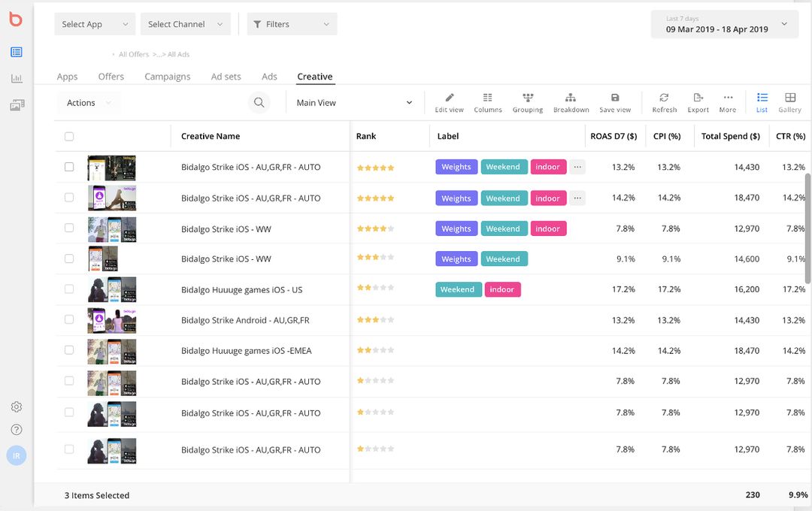Show more labels in first row
Image resolution: width=812 pixels, height=511 pixels.
(x=577, y=167)
